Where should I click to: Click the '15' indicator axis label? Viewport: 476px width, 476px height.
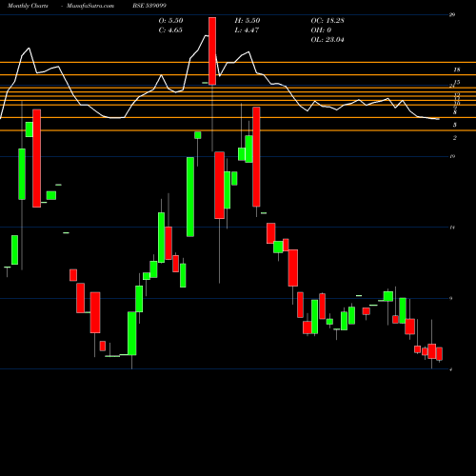pos(457,82)
